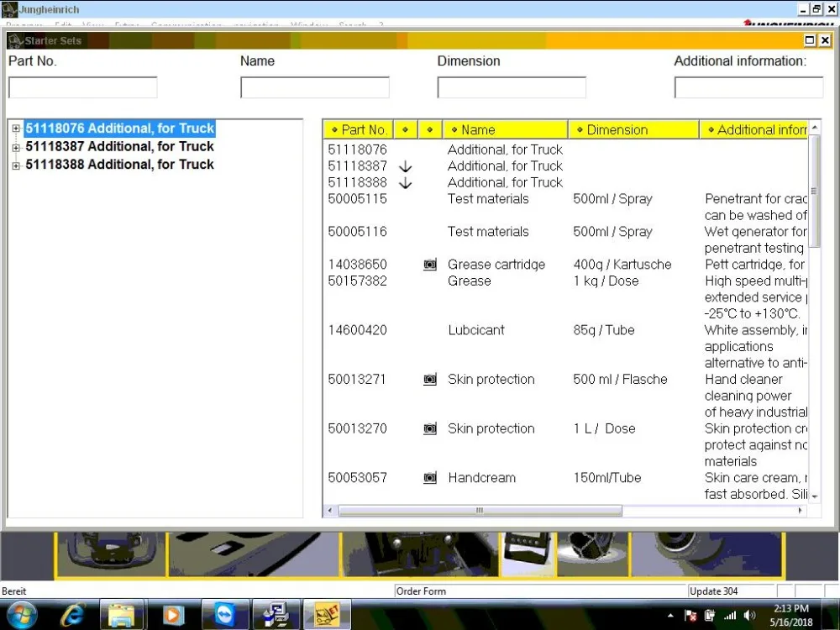Image resolution: width=840 pixels, height=630 pixels.
Task: Click the taskbar clock showing 2:13 PM
Action: [791, 615]
